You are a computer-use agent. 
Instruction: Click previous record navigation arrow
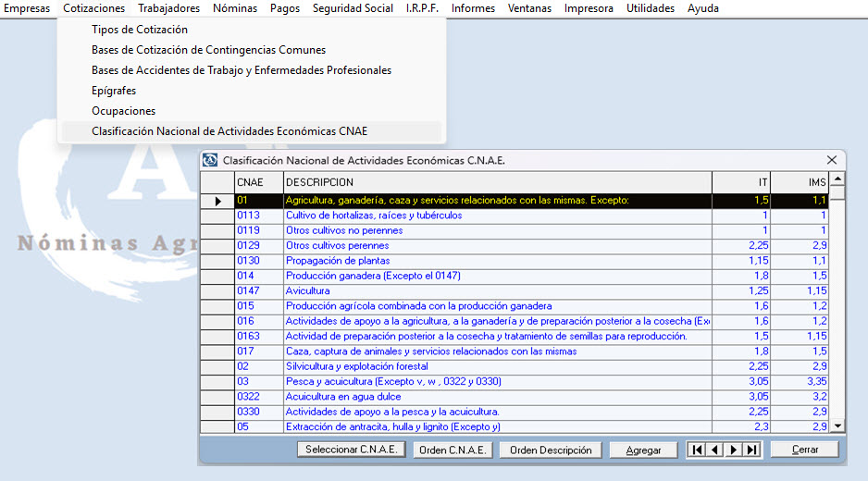point(714,450)
